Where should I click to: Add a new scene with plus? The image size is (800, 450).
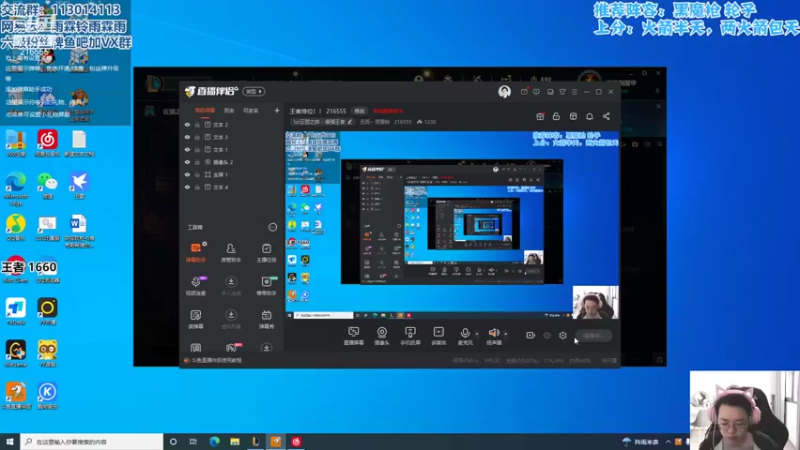(277, 110)
